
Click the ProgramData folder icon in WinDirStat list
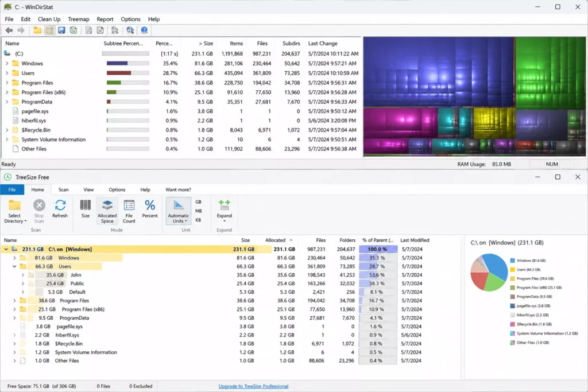[16, 102]
